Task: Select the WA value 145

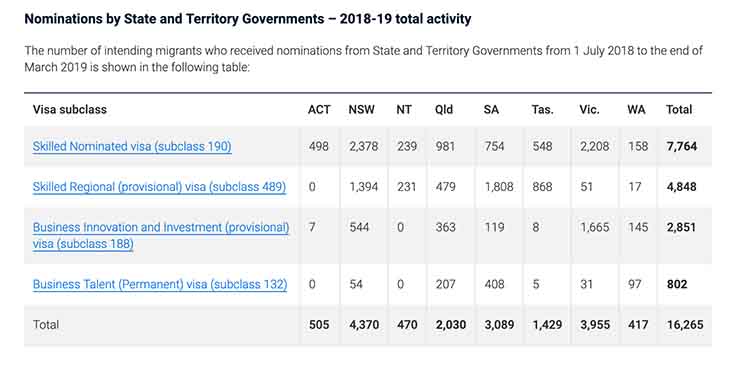Action: [x=638, y=227]
